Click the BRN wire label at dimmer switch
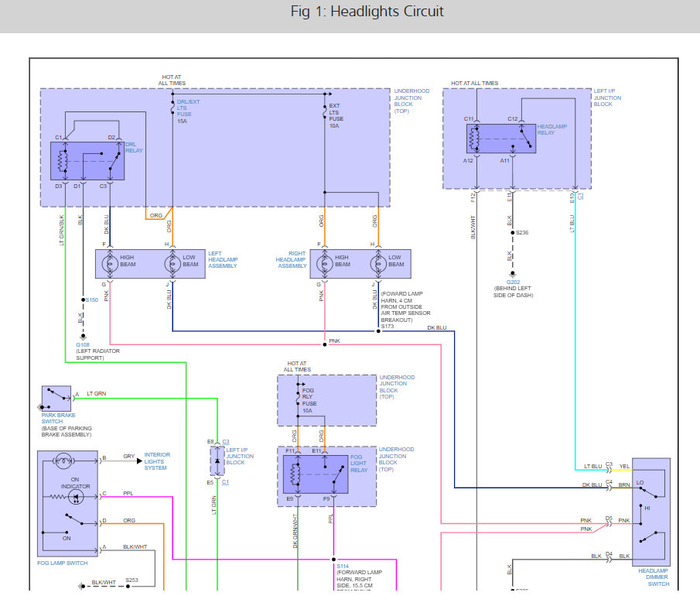This screenshot has width=700, height=606. 624,484
